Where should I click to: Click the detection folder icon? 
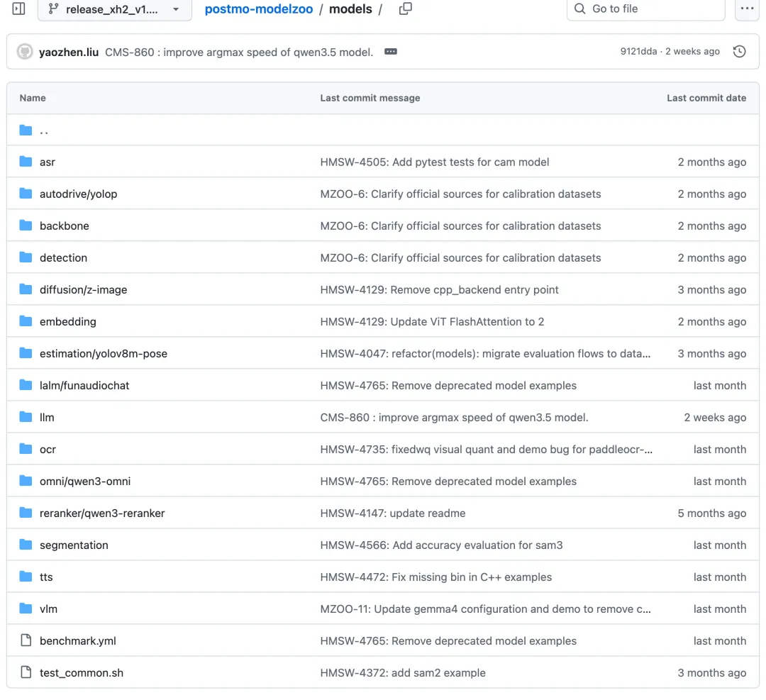coord(26,257)
